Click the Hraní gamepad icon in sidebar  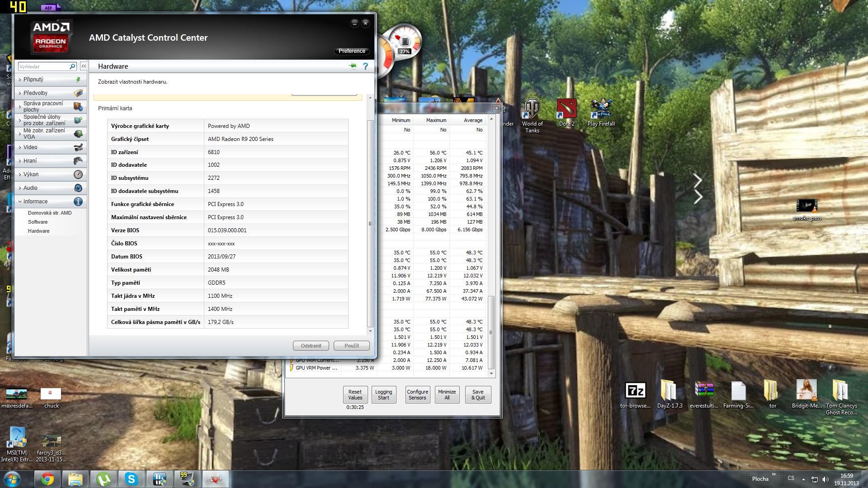pos(78,161)
